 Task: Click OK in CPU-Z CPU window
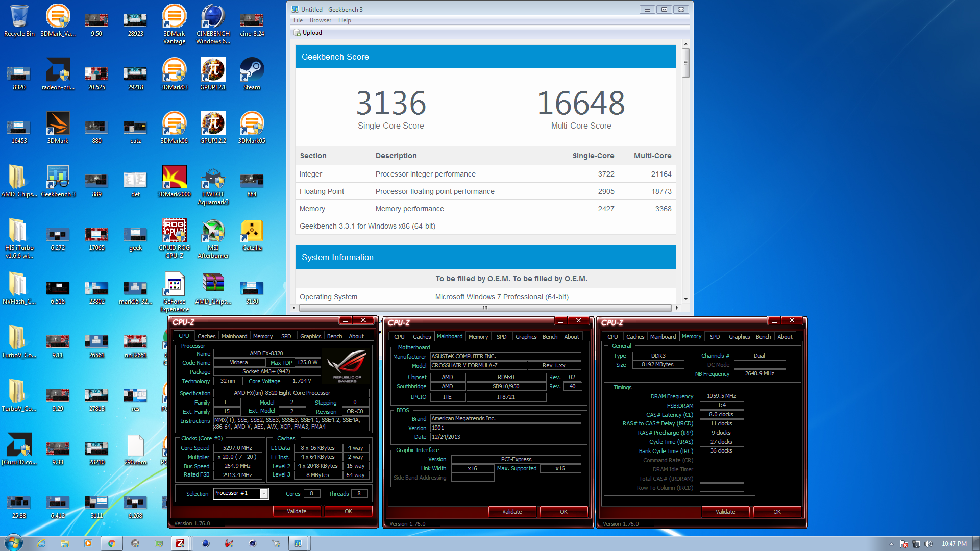348,511
